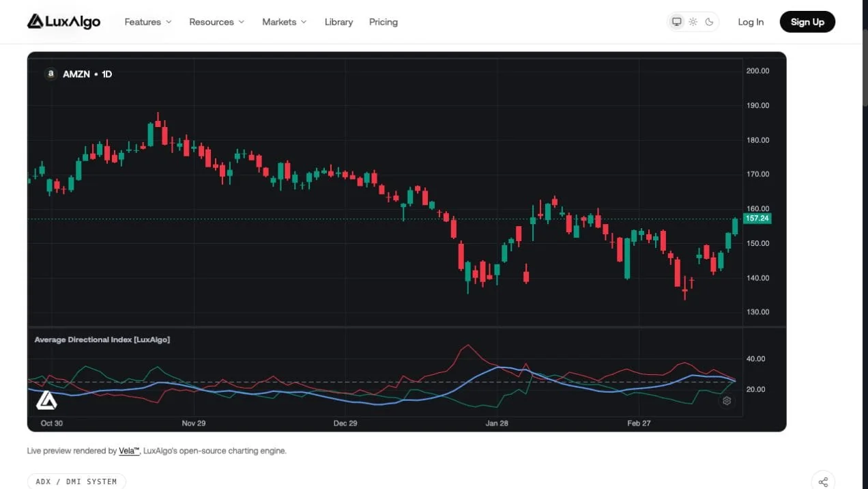Click the ADX / DMI SYSTEM tag
The width and height of the screenshot is (868, 489).
point(76,481)
